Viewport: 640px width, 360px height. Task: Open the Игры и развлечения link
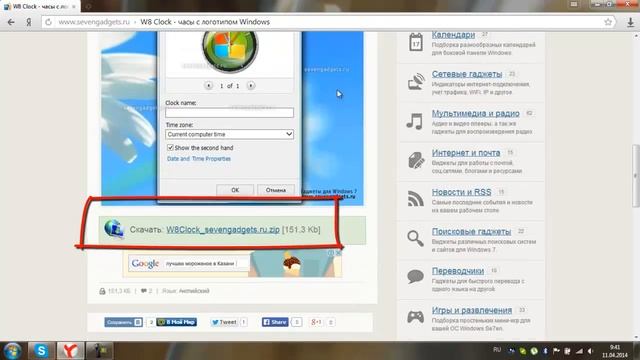coord(471,310)
